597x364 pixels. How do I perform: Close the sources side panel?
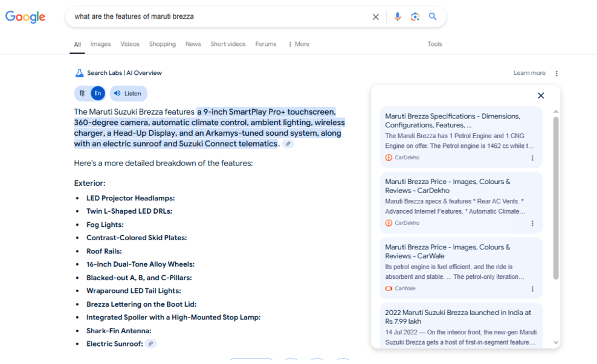coord(541,95)
